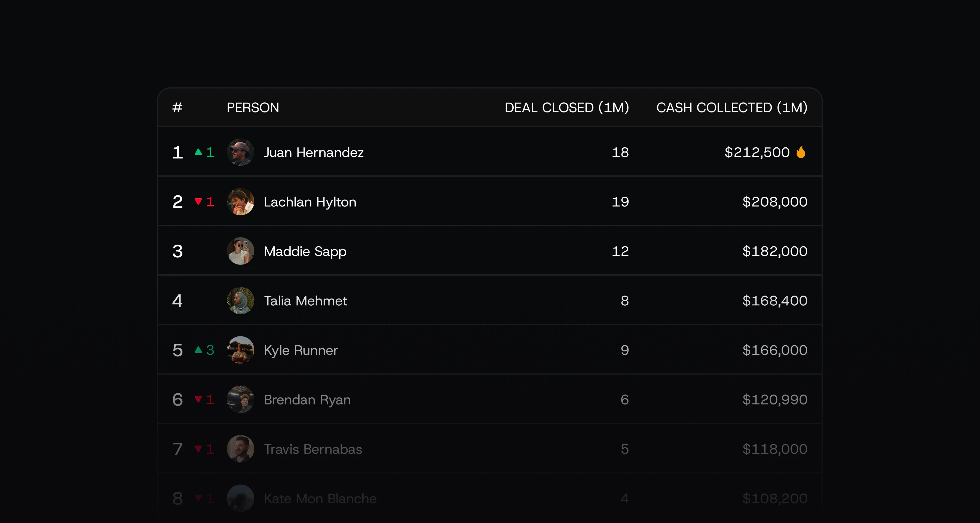The height and width of the screenshot is (523, 980).
Task: Click the red down arrow beside rank 6
Action: coord(198,399)
